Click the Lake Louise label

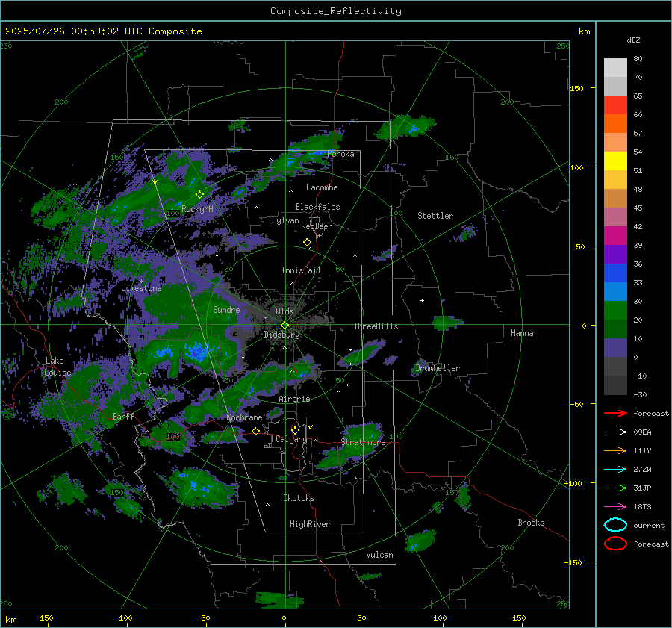pyautogui.click(x=58, y=367)
